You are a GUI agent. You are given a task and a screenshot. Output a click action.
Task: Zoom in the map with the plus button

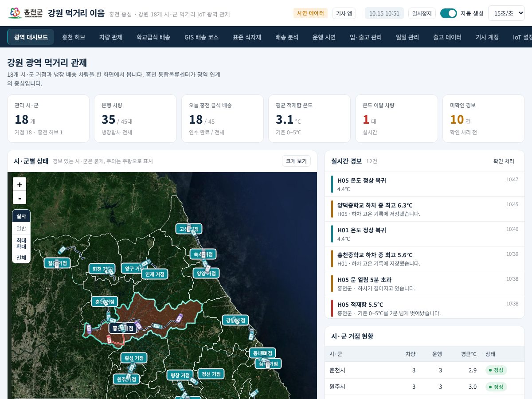20,184
